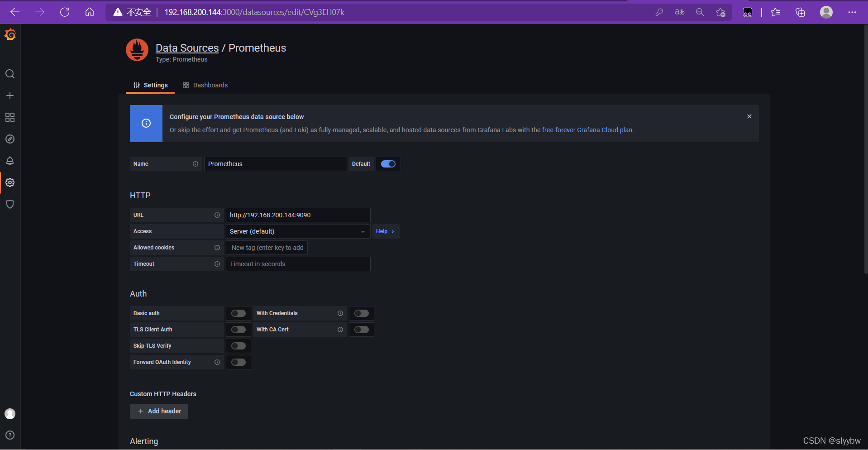Open the user profile avatar in sidebar
Image resolution: width=868 pixels, height=450 pixels.
coord(10,414)
